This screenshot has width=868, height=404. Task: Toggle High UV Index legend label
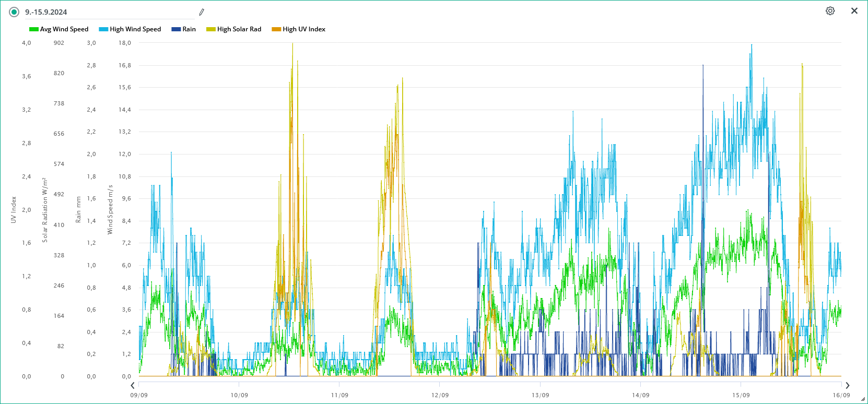click(x=304, y=29)
